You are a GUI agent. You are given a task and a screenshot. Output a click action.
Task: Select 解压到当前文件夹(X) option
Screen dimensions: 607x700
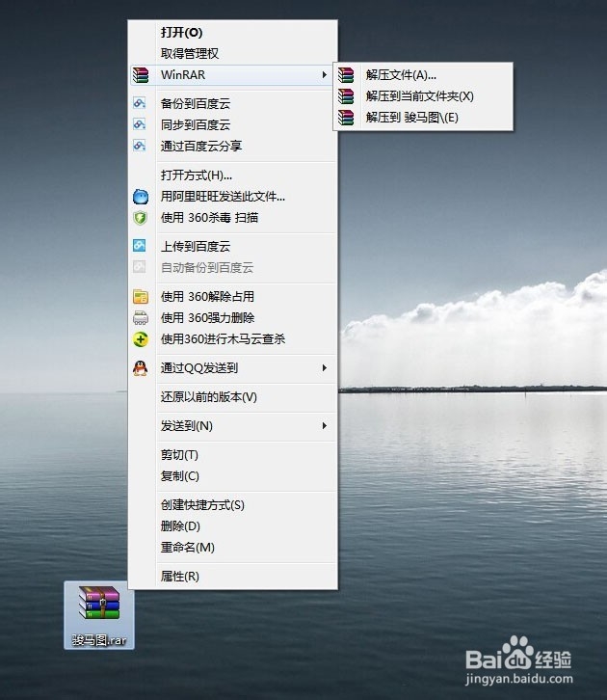click(423, 96)
